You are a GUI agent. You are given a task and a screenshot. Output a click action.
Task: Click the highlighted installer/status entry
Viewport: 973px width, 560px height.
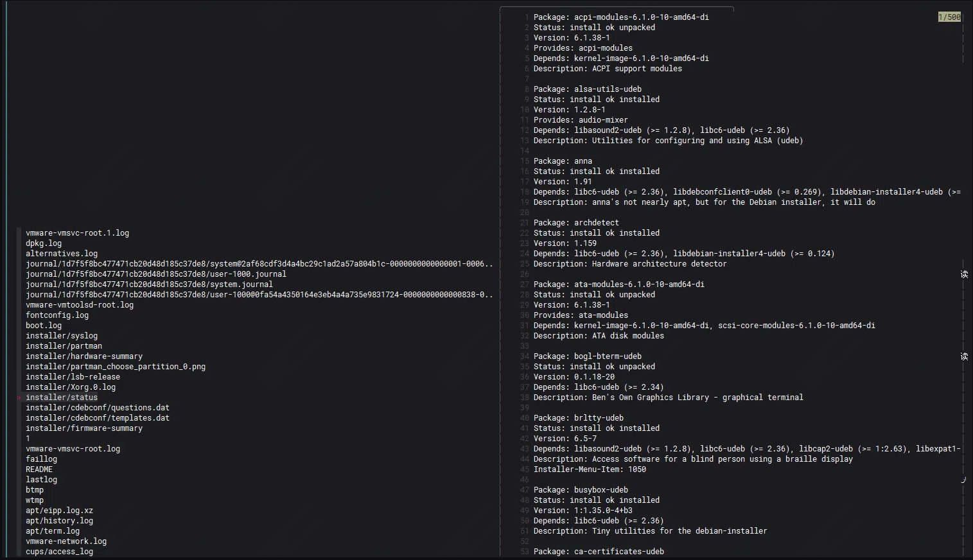pyautogui.click(x=62, y=398)
